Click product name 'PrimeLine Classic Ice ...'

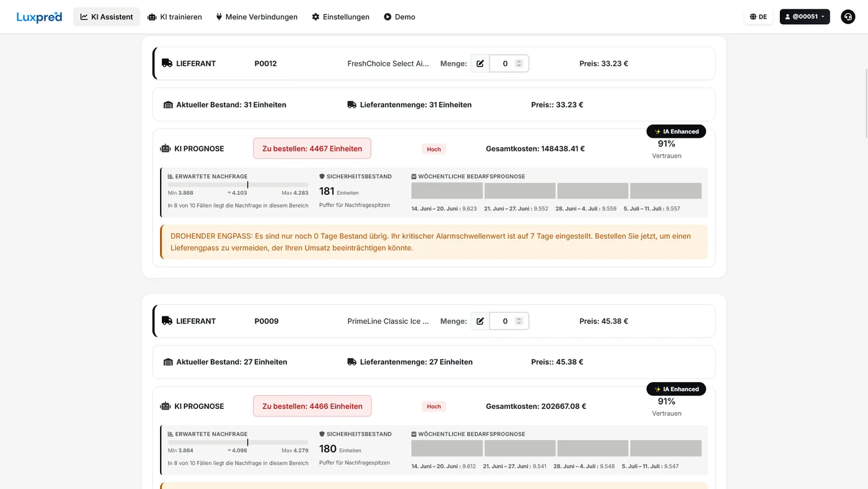pyautogui.click(x=388, y=321)
